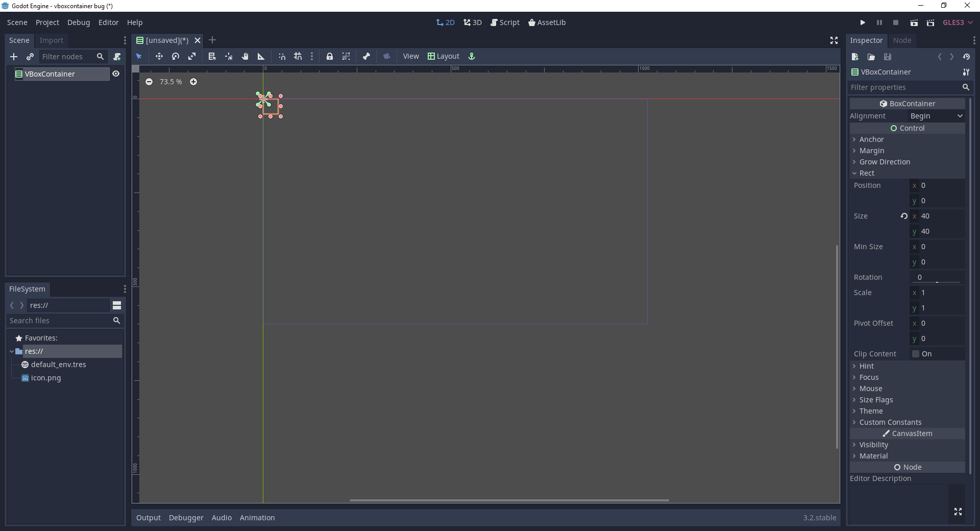The width and height of the screenshot is (980, 531).
Task: Open the Debug menu
Action: 78,22
